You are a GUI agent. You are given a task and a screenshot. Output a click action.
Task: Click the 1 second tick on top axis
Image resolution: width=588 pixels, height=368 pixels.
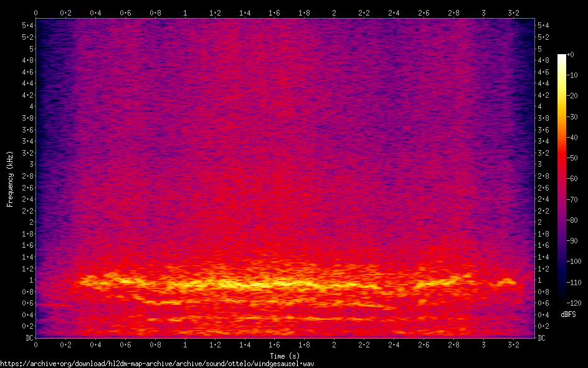[x=185, y=12]
